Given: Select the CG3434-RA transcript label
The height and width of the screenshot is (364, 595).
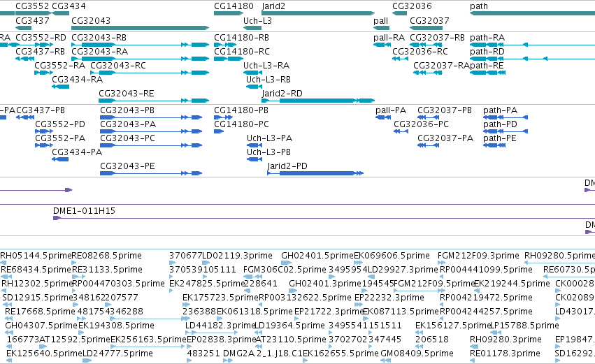Looking at the screenshot, I should coord(78,80).
